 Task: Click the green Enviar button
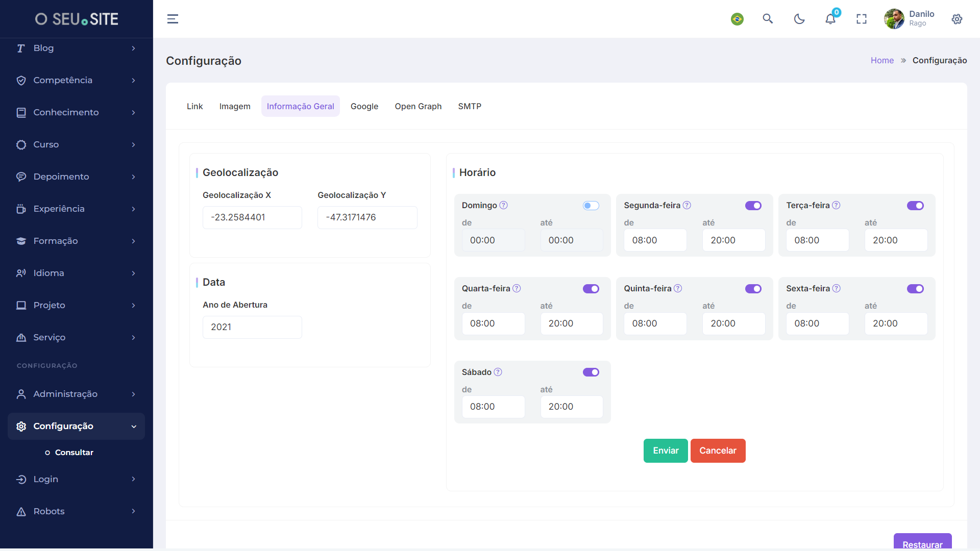666,450
